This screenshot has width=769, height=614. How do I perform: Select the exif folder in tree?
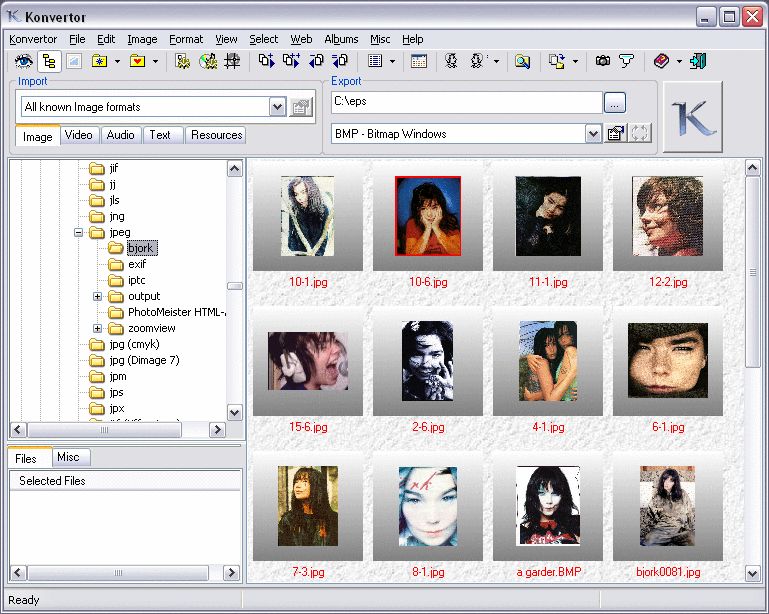point(137,264)
